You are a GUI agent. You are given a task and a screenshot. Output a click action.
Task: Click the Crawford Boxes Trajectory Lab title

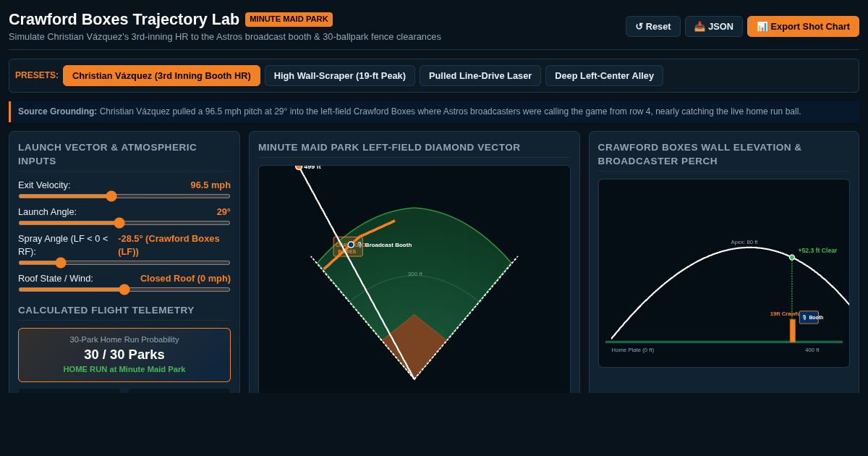(124, 20)
